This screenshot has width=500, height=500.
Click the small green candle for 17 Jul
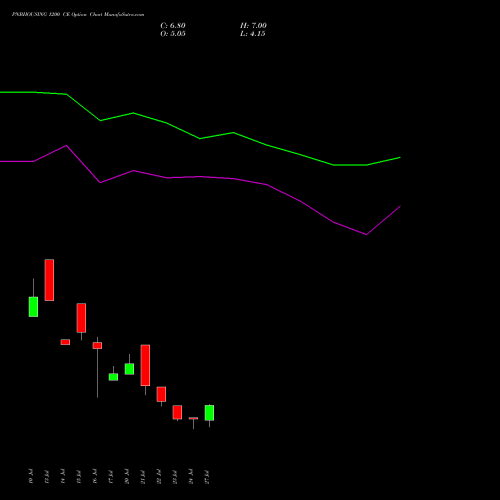click(113, 377)
